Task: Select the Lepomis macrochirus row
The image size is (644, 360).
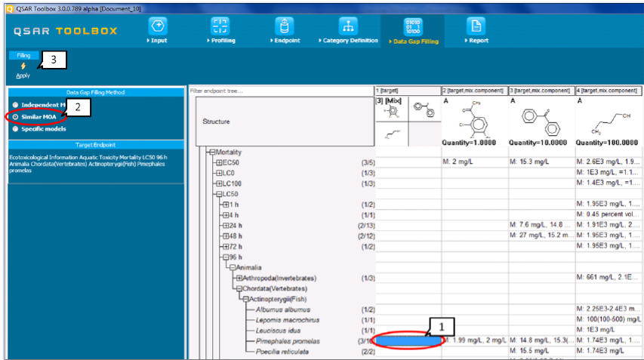Action: pyautogui.click(x=288, y=320)
